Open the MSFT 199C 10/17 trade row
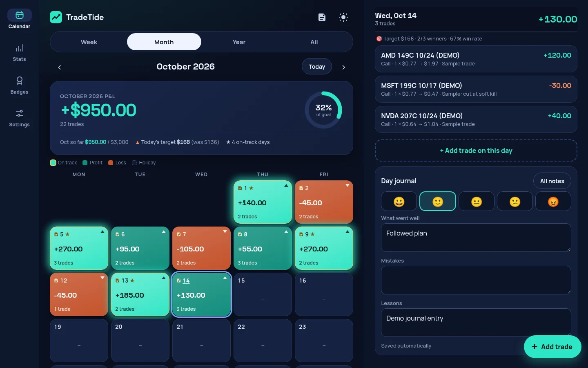Viewport: 588px width, 368px height. coord(476,89)
